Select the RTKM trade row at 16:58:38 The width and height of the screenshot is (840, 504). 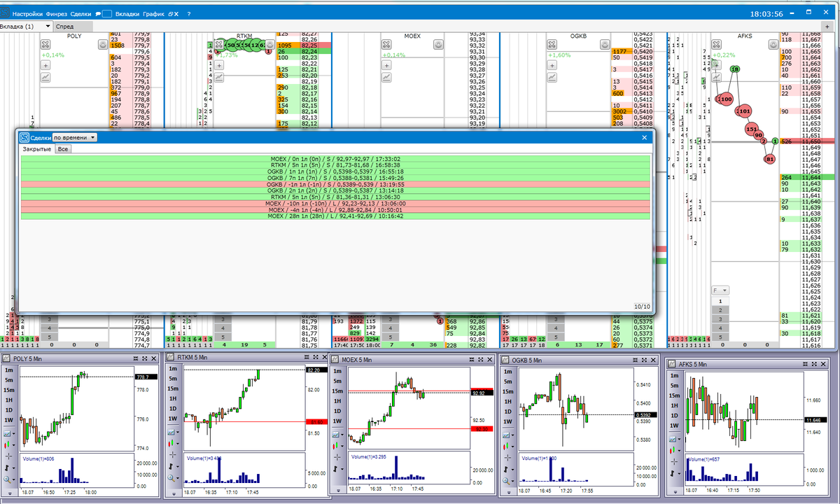click(335, 165)
